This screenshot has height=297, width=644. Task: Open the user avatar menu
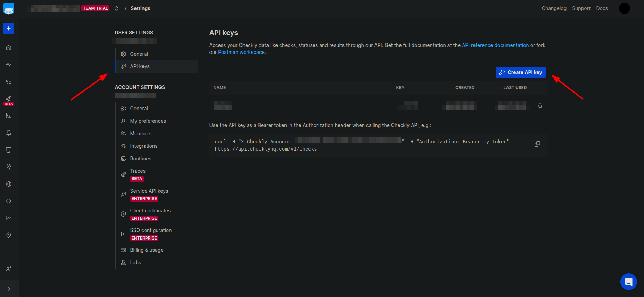624,8
